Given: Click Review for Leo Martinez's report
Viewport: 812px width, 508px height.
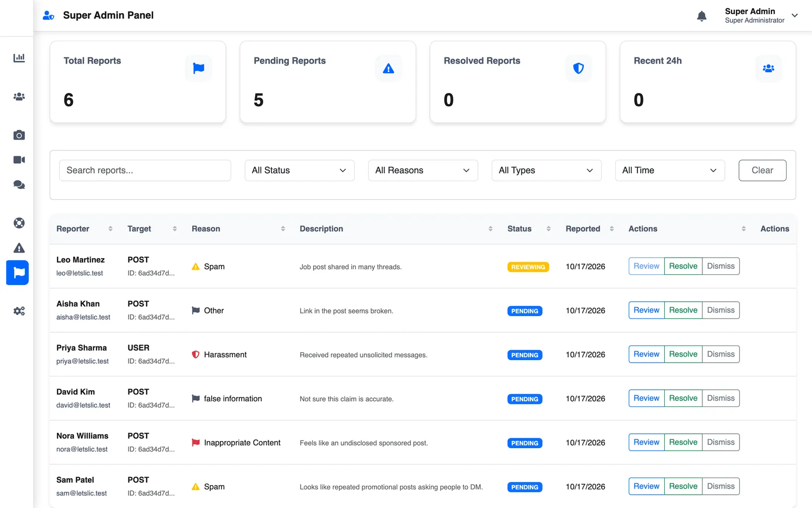Looking at the screenshot, I should (646, 266).
